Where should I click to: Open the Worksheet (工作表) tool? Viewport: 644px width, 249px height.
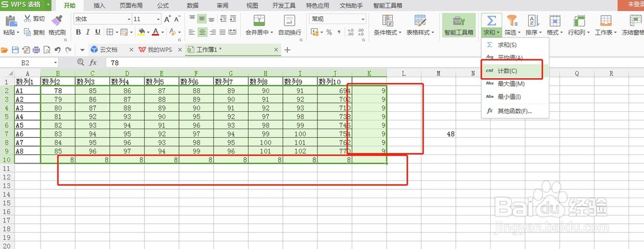[x=605, y=24]
